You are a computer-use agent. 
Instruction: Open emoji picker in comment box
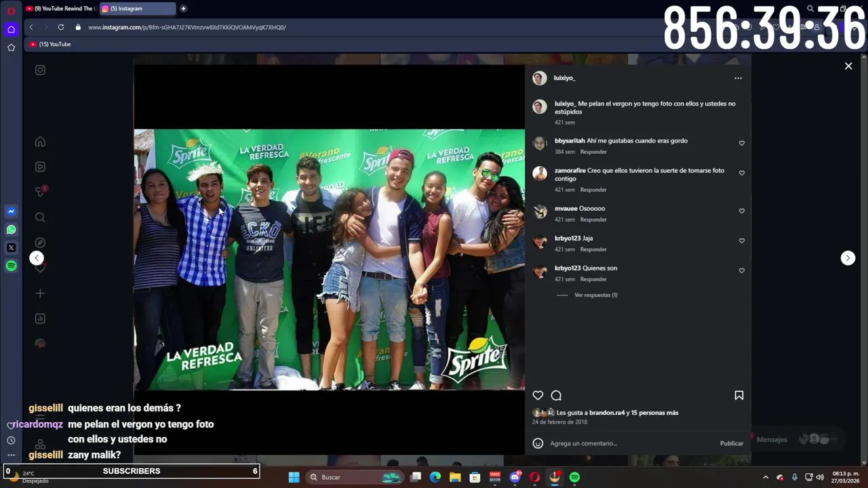(x=538, y=443)
